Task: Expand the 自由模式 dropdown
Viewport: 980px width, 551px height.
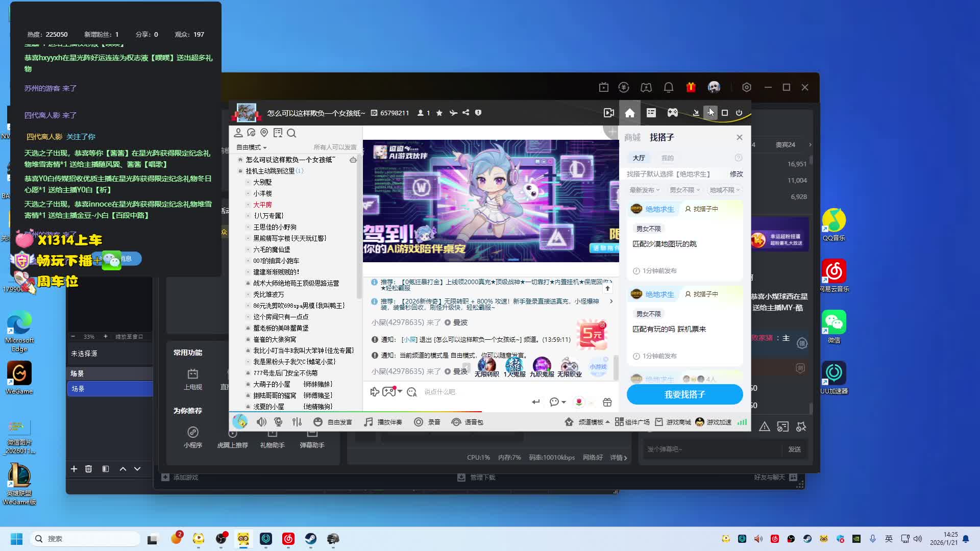Action: coord(251,147)
